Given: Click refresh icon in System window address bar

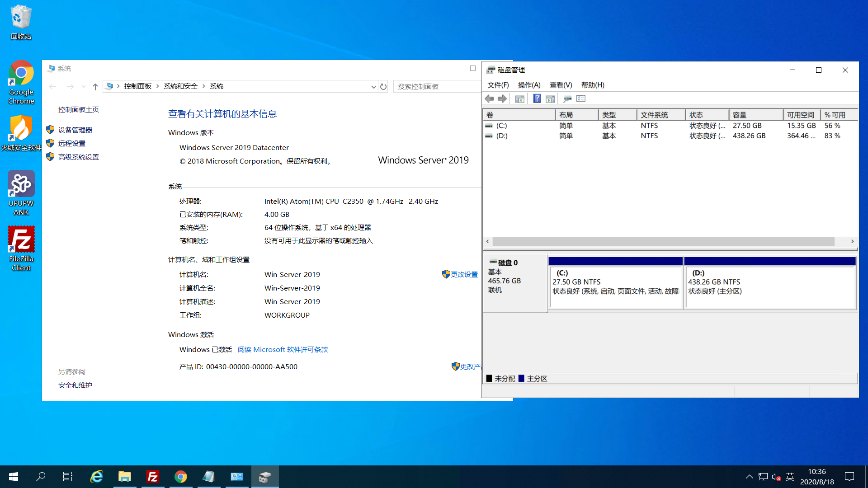Looking at the screenshot, I should [383, 86].
